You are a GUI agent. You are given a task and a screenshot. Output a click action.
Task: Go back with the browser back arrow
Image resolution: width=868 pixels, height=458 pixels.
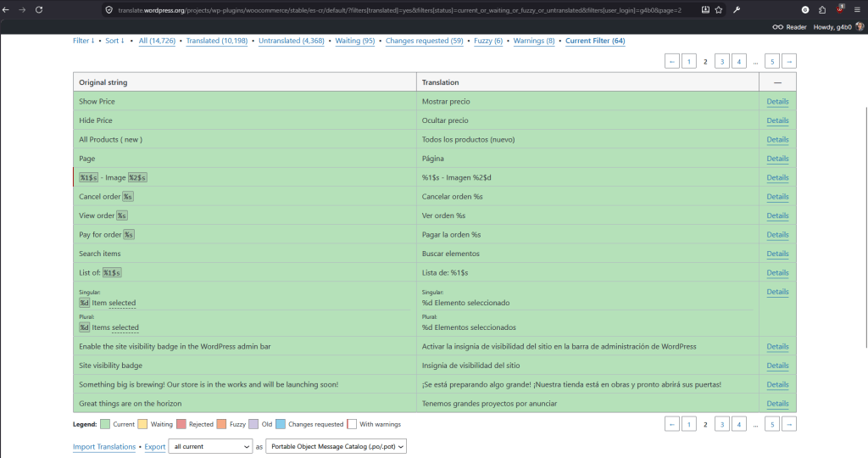(x=6, y=10)
